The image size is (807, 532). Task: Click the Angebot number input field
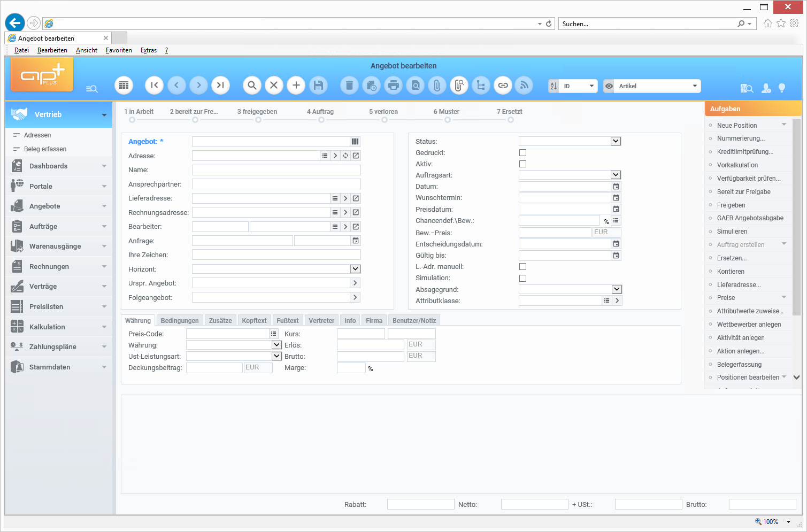coord(270,142)
